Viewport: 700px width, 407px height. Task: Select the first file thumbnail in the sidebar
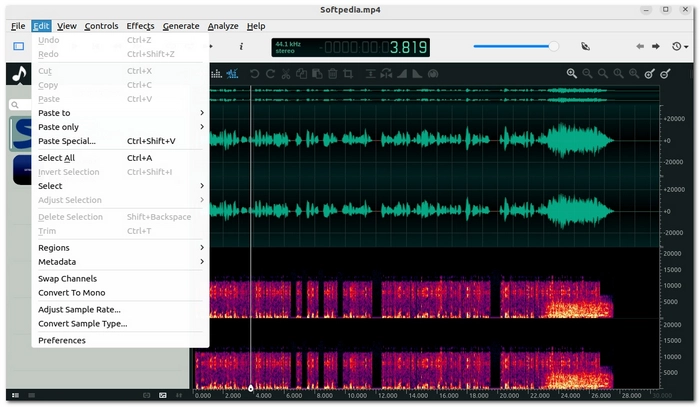coord(21,133)
